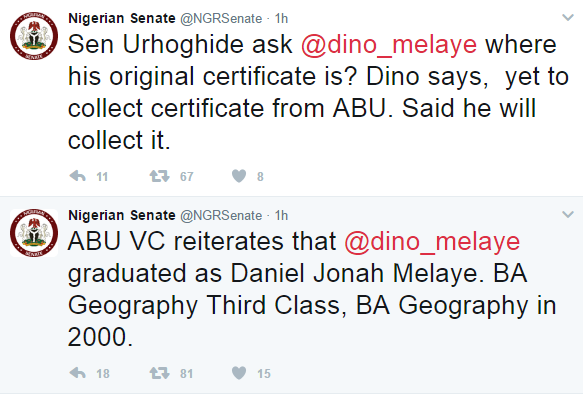Open Nigerian Senate avatar on second tweet
The height and width of the screenshot is (395, 583).
click(x=34, y=233)
